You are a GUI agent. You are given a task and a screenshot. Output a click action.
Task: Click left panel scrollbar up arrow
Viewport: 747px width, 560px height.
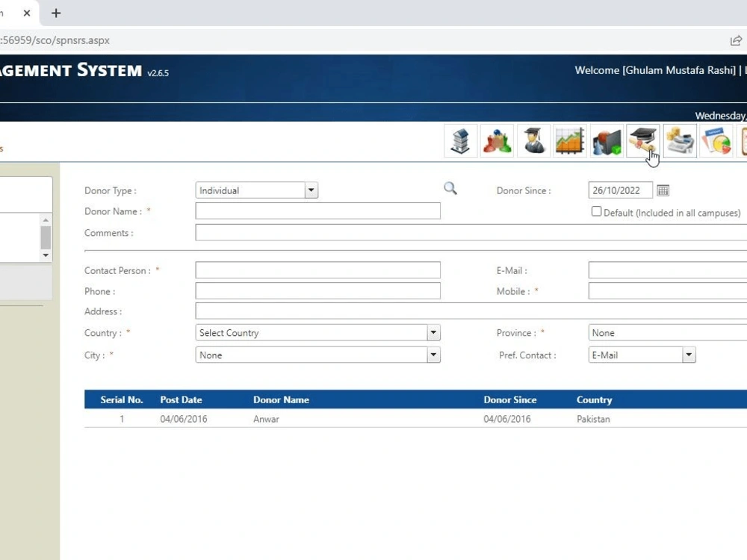coord(46,220)
